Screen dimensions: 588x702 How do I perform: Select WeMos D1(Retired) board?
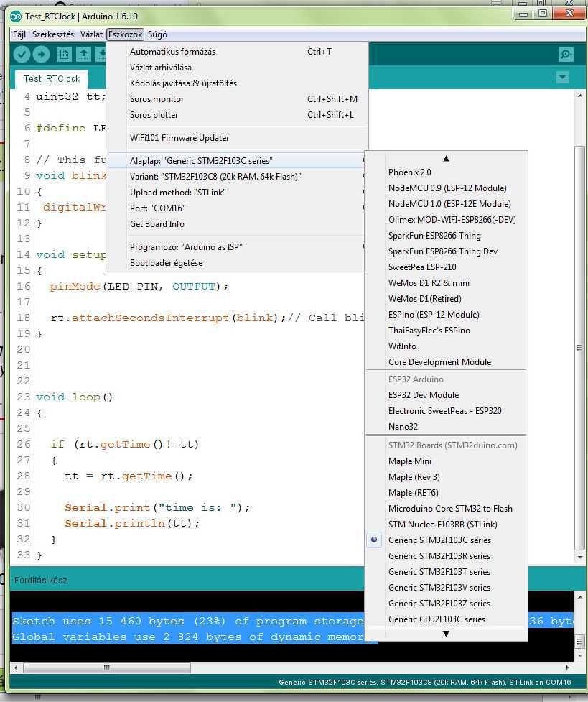click(x=446, y=299)
